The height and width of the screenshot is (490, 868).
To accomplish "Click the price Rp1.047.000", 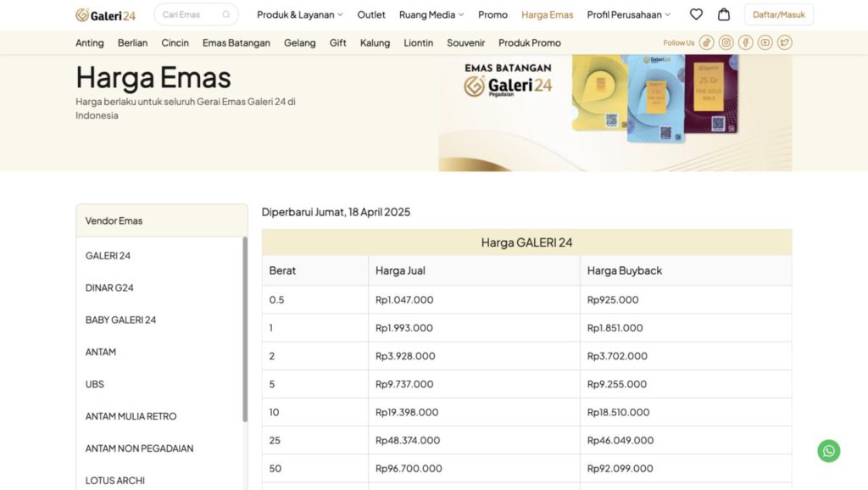I will [404, 300].
